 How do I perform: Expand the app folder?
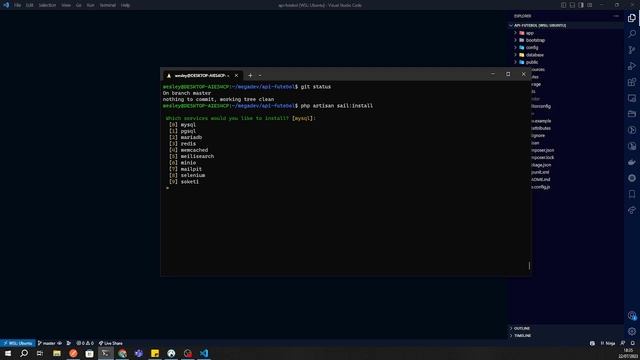[529, 33]
